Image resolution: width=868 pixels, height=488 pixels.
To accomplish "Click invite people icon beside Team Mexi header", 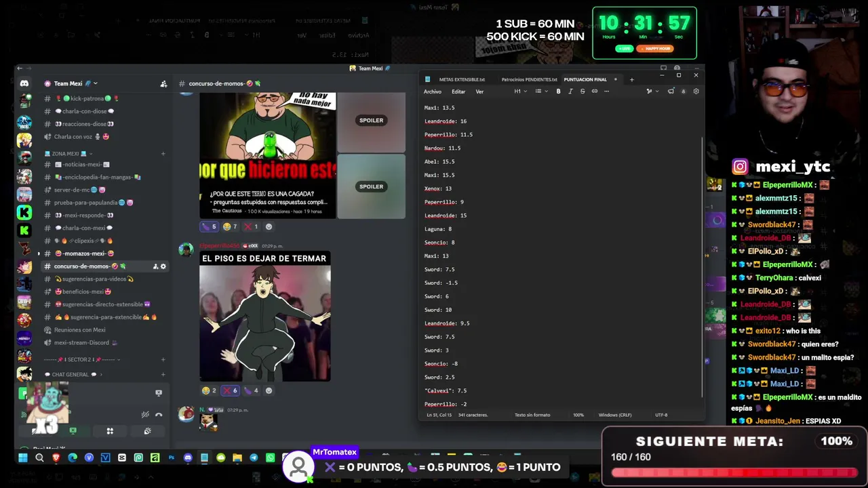I will [x=163, y=83].
